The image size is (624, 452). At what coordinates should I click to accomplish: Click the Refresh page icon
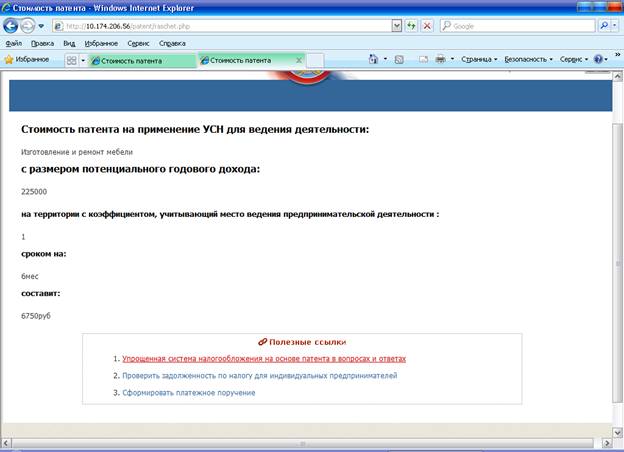pos(409,26)
